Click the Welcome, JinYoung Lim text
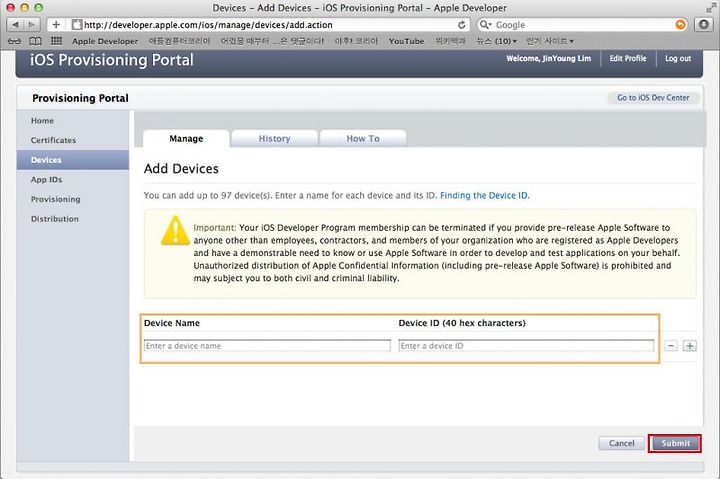This screenshot has height=479, width=720. click(x=548, y=58)
